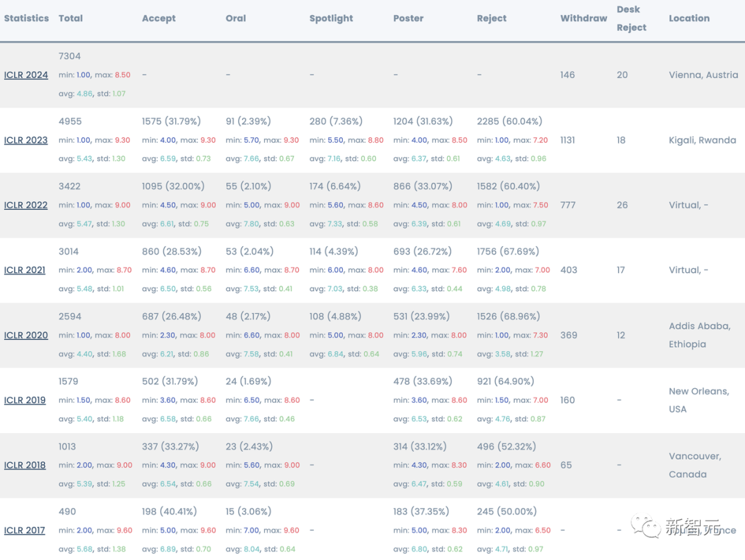745x560 pixels.
Task: Click the accept cell 1095 (32.00%)
Action: pyautogui.click(x=173, y=186)
